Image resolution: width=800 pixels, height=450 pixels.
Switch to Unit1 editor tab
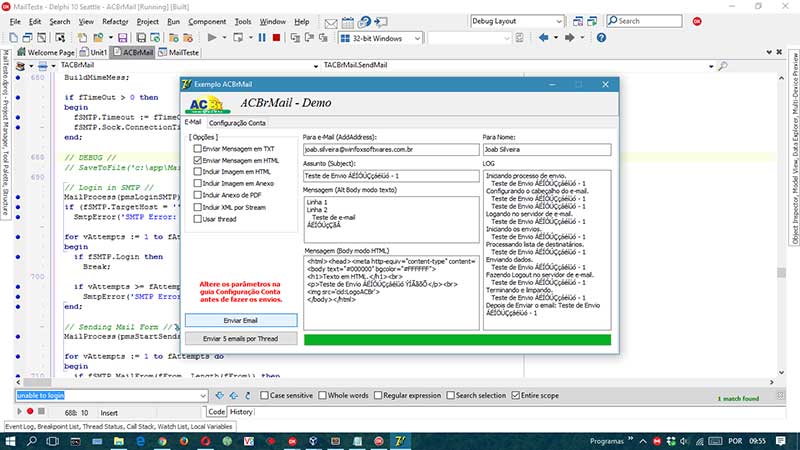point(93,52)
